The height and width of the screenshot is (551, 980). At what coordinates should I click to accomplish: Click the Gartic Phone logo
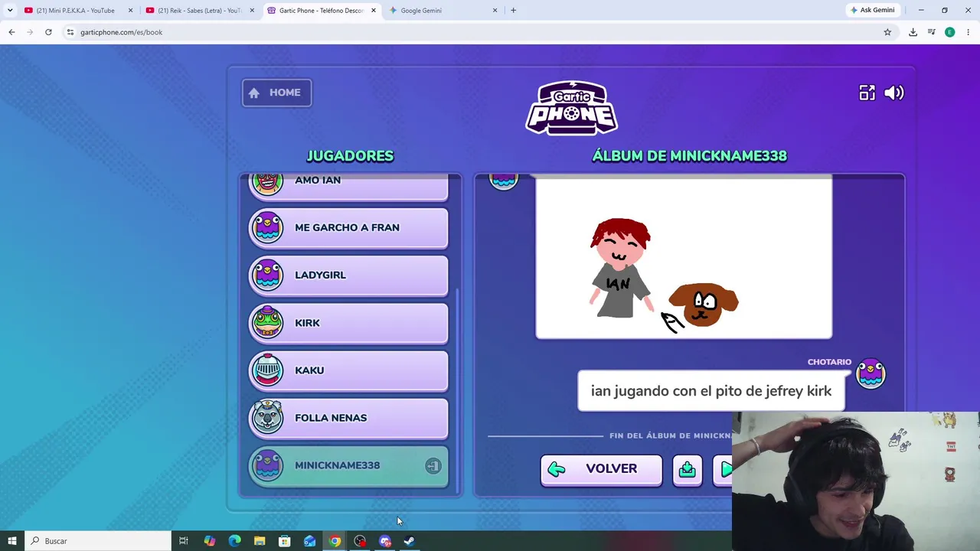pyautogui.click(x=572, y=108)
